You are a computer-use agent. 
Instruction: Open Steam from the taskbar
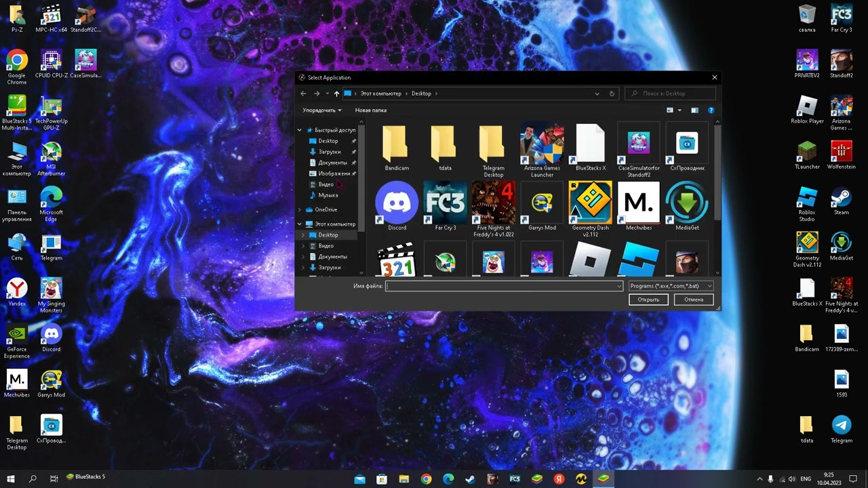point(470,479)
